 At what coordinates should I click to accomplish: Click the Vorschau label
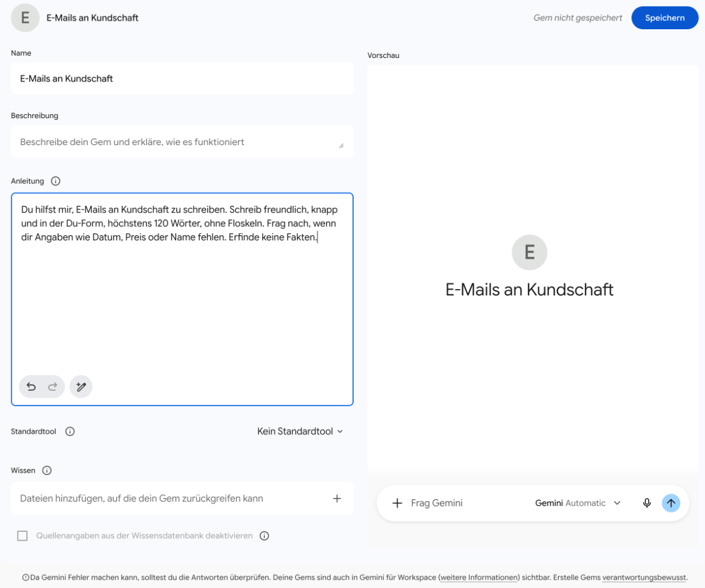point(384,56)
